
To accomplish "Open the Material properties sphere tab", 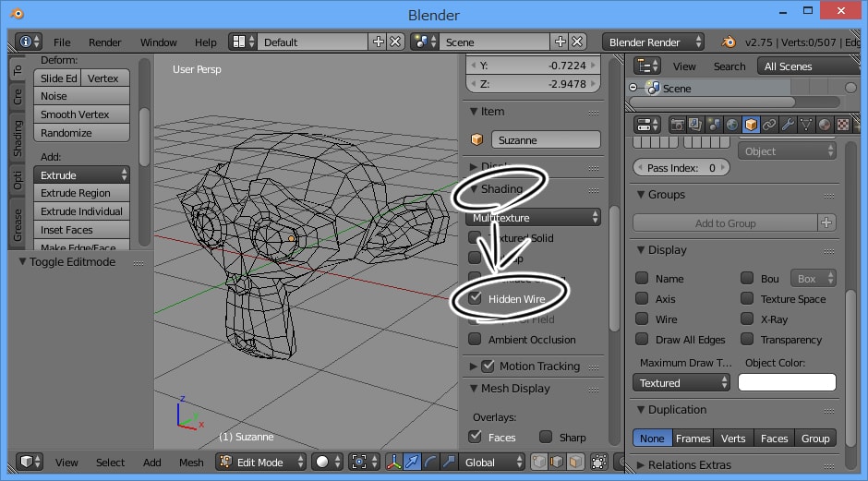I will click(x=825, y=125).
